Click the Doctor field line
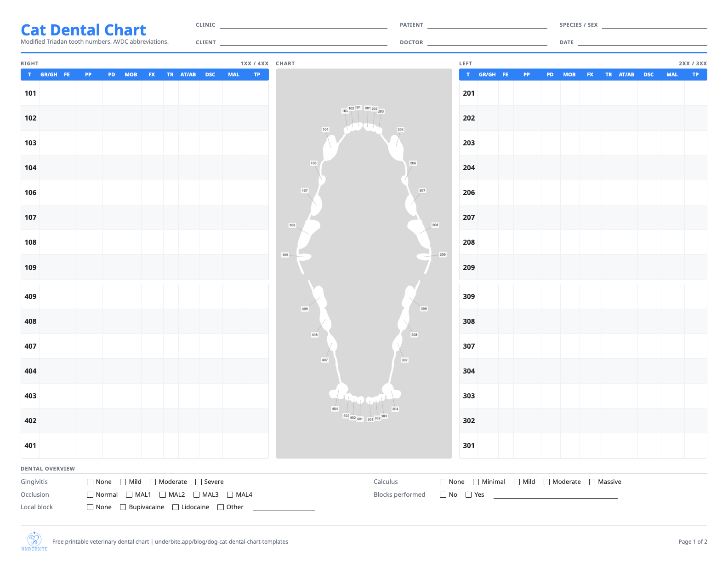Viewport: 728px width, 563px height. coord(487,42)
